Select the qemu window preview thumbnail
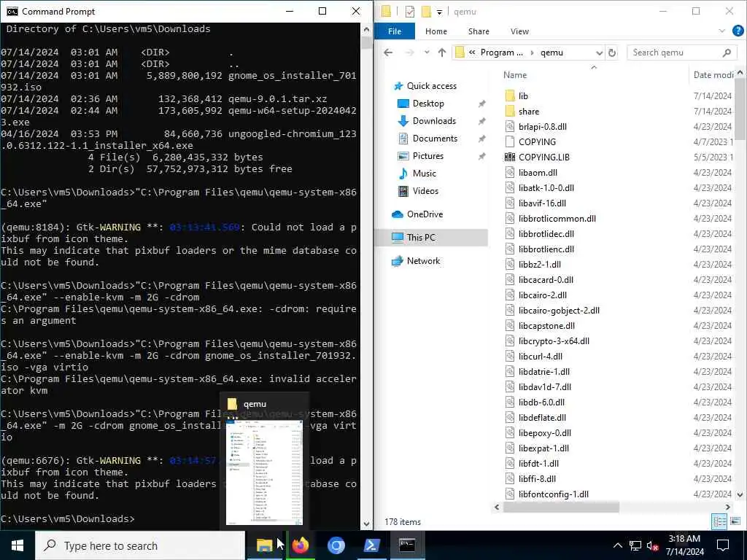 pos(264,472)
